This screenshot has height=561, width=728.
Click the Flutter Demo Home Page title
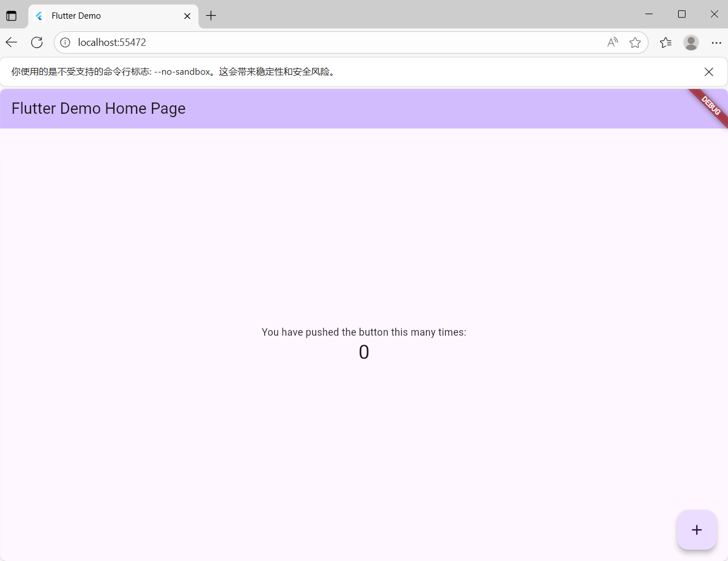[x=99, y=109]
